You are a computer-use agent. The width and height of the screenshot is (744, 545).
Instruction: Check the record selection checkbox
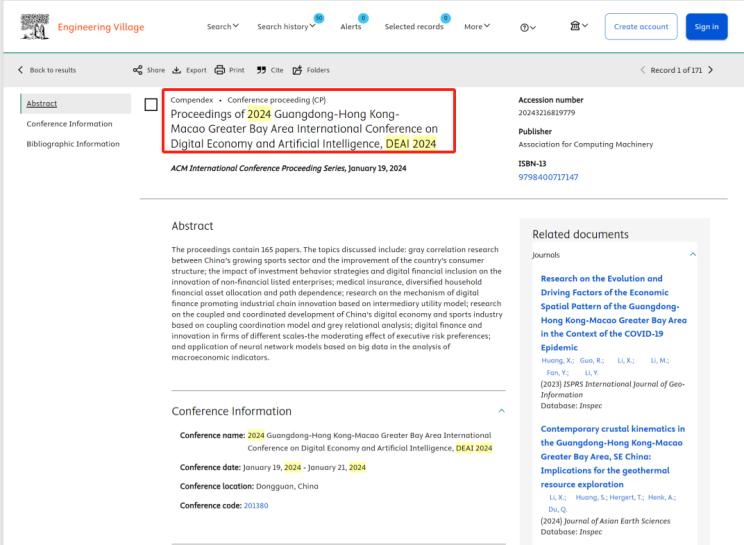click(x=151, y=104)
